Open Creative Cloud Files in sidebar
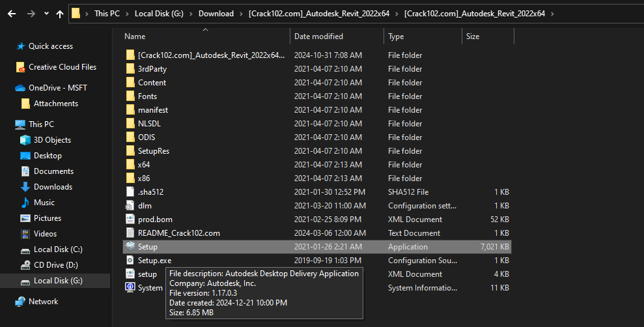644x327 pixels. pyautogui.click(x=62, y=67)
